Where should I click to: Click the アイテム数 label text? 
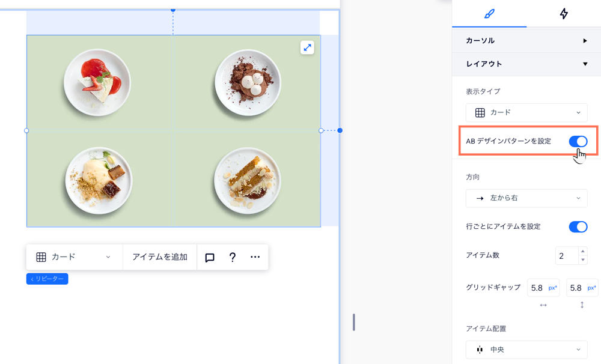tap(483, 255)
